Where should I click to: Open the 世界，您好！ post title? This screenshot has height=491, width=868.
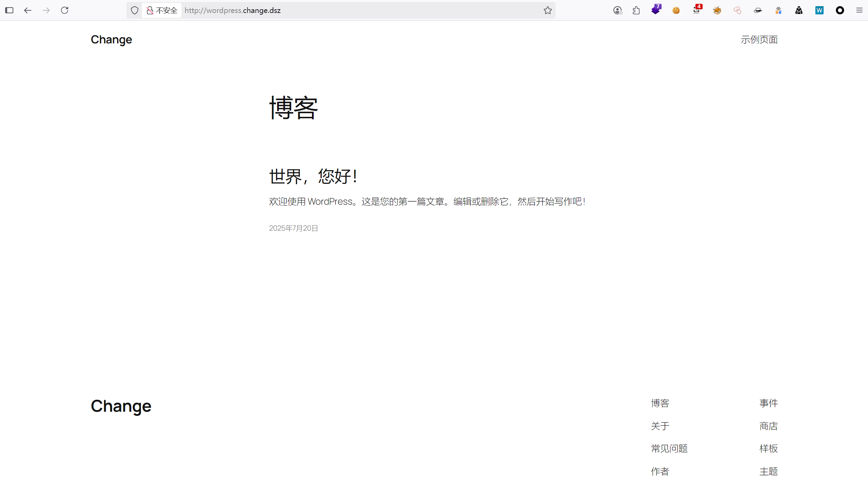coord(313,176)
